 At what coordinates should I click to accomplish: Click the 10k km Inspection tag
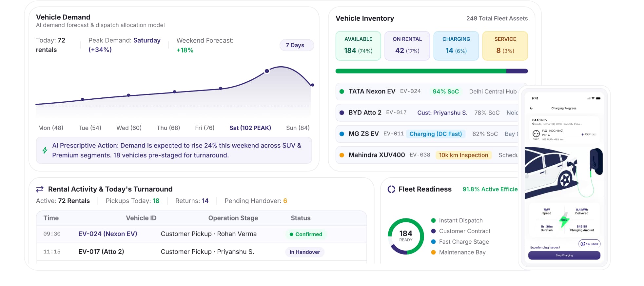coord(463,155)
